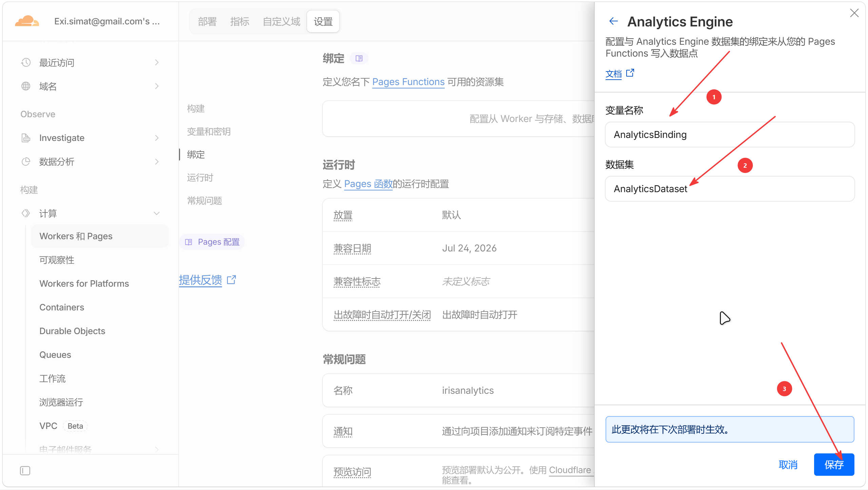The height and width of the screenshot is (490, 868).
Task: Switch to the 部署 tab
Action: click(207, 22)
